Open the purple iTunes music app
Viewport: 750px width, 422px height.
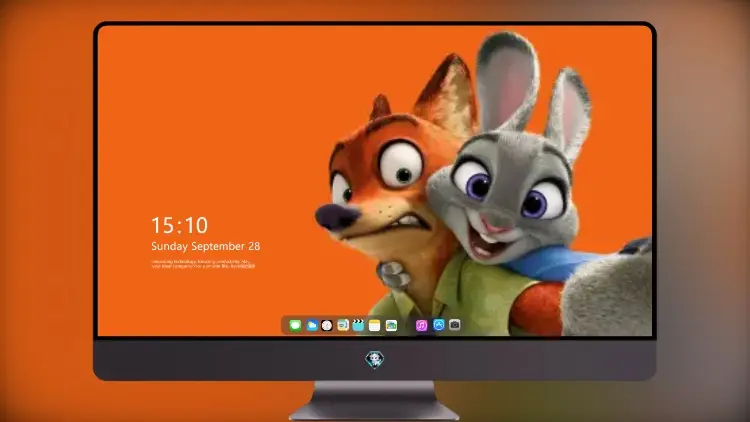(x=421, y=325)
